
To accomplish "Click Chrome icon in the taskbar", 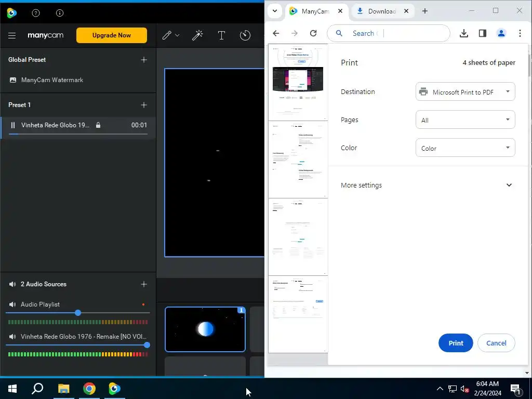I will click(89, 389).
